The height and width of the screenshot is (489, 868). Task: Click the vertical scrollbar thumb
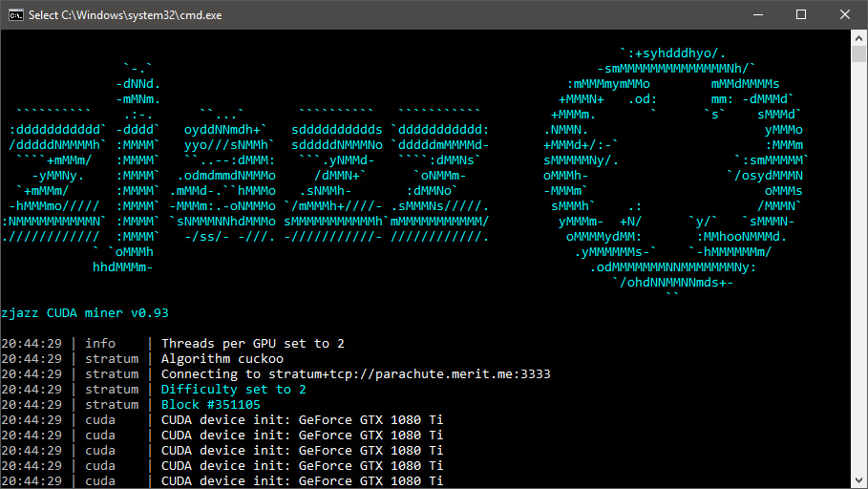858,54
